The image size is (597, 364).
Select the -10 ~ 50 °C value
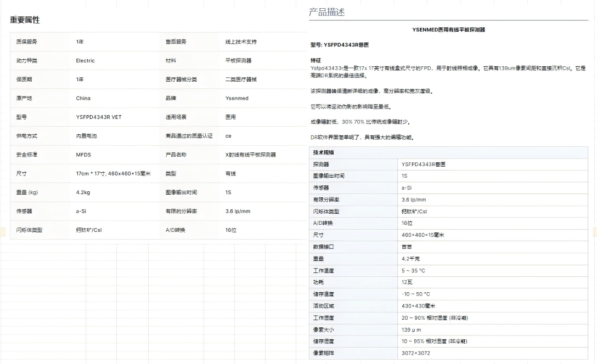[x=416, y=294]
